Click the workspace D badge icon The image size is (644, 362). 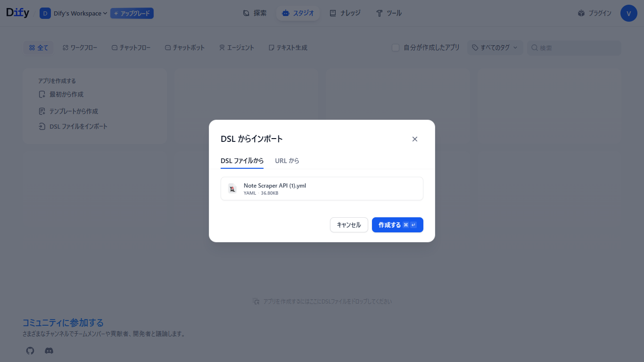click(x=45, y=13)
